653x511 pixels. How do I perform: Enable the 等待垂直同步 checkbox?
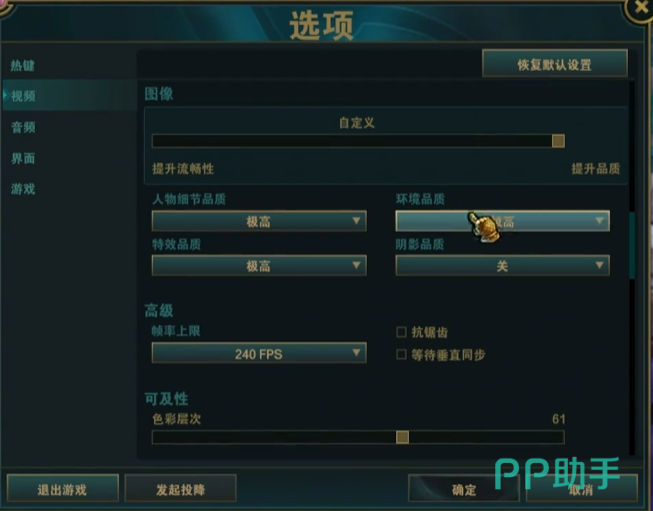(401, 354)
